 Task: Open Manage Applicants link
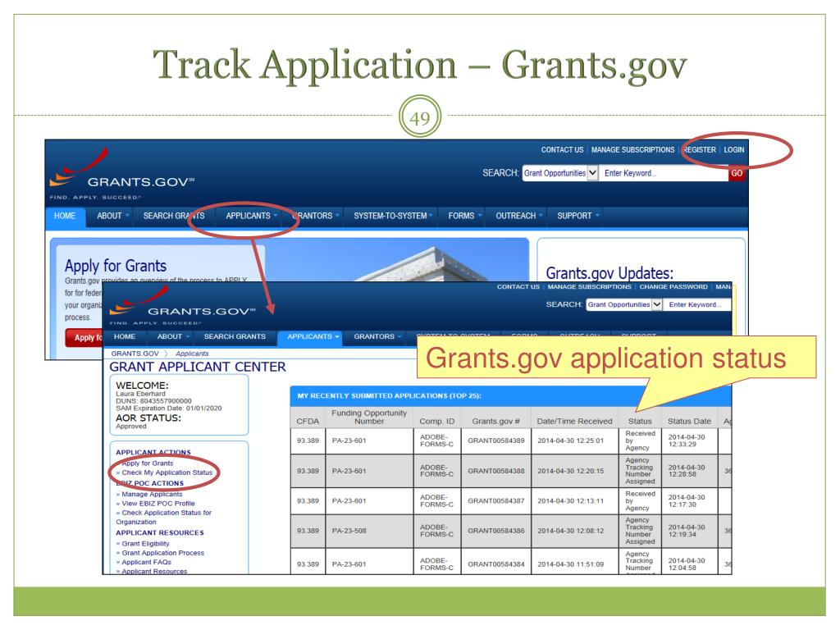[x=152, y=494]
